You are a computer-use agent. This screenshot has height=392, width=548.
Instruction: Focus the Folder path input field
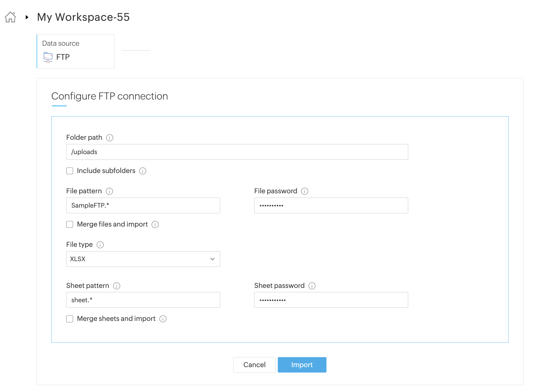[237, 152]
